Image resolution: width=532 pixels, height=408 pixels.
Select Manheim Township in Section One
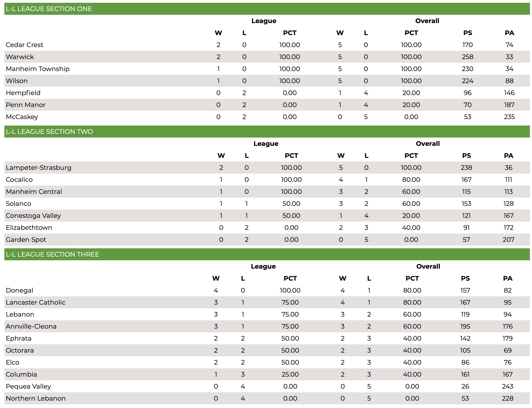[38, 69]
